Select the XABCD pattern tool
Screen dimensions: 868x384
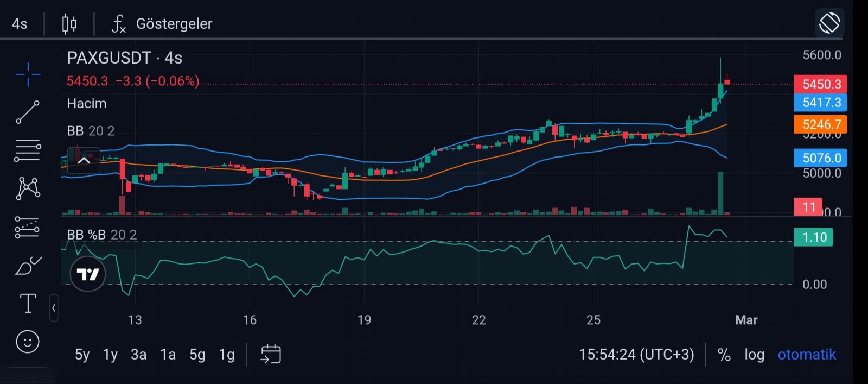tap(28, 188)
